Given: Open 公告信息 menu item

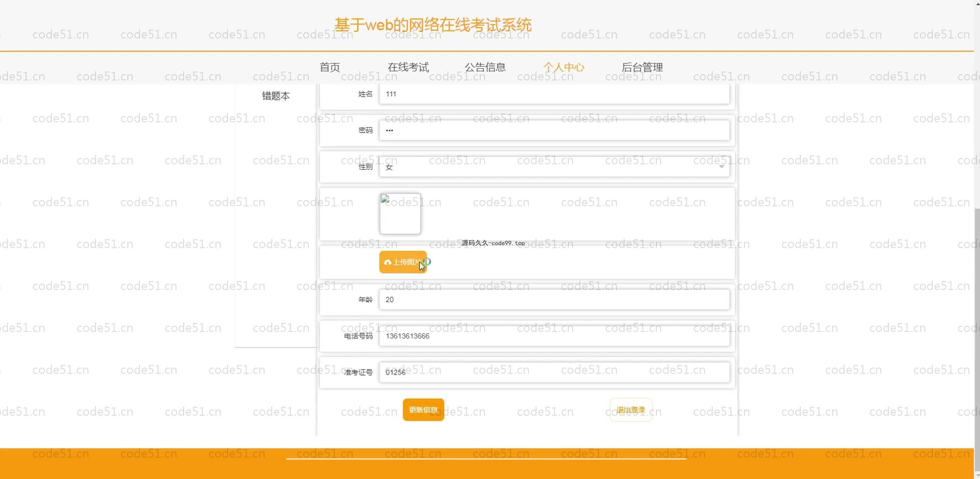Looking at the screenshot, I should coord(485,68).
